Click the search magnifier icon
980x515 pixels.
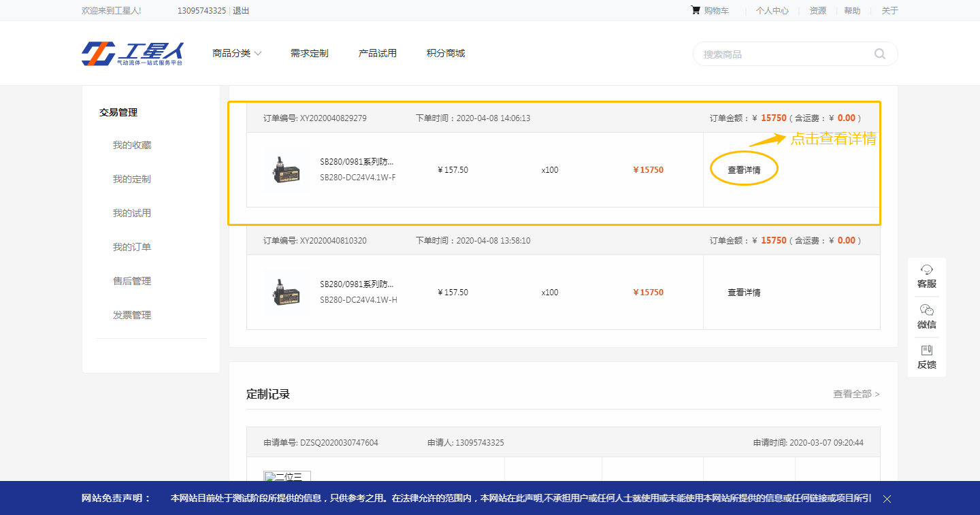tap(879, 54)
